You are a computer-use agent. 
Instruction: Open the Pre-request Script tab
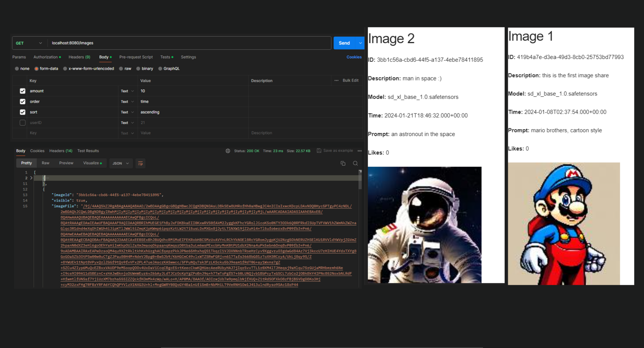[x=136, y=57]
